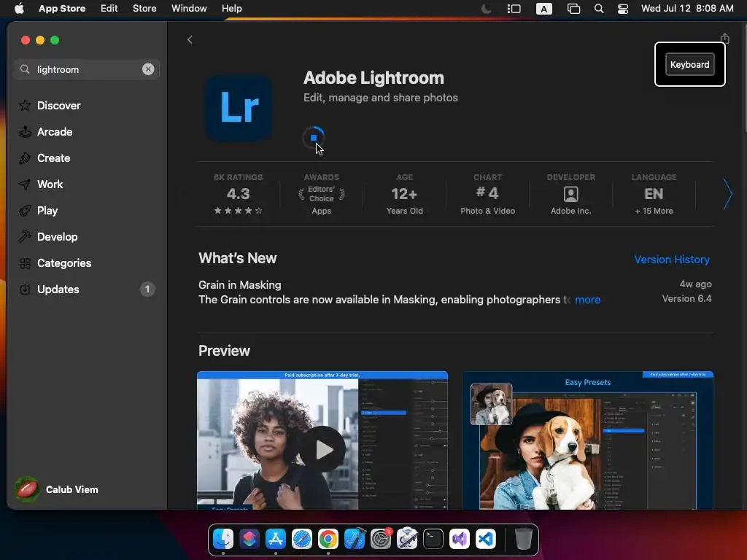Open the Window menu
The height and width of the screenshot is (560, 747).
coord(189,9)
